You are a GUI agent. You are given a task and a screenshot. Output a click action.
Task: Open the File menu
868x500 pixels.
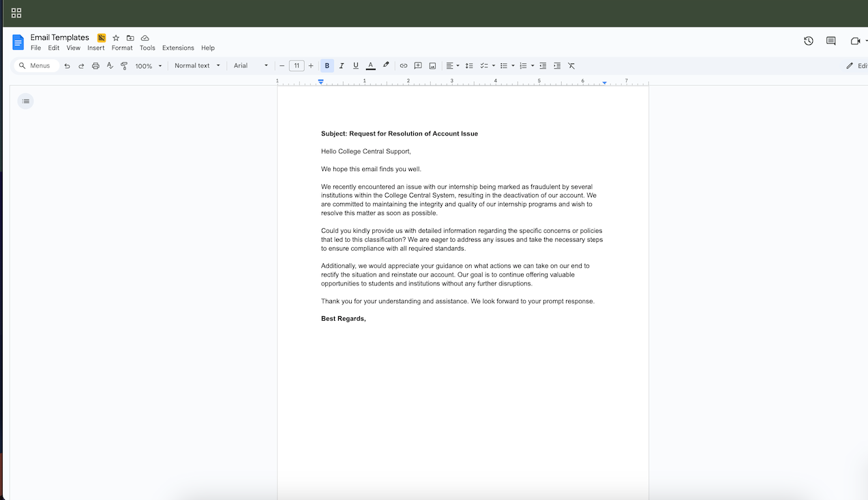35,48
